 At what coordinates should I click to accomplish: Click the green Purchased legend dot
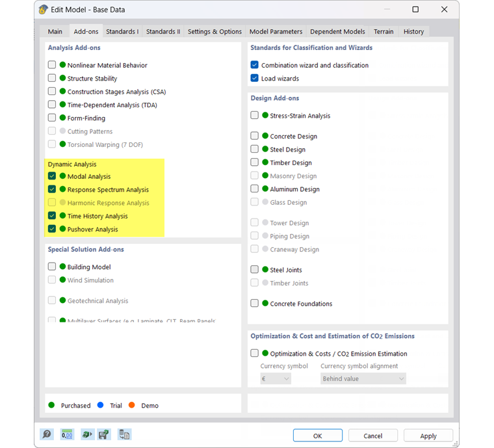[51, 405]
